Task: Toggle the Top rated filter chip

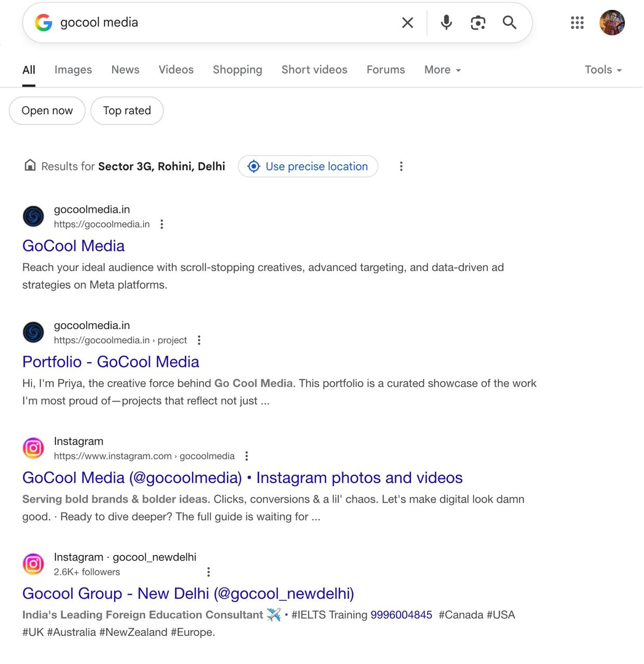Action: coord(127,110)
